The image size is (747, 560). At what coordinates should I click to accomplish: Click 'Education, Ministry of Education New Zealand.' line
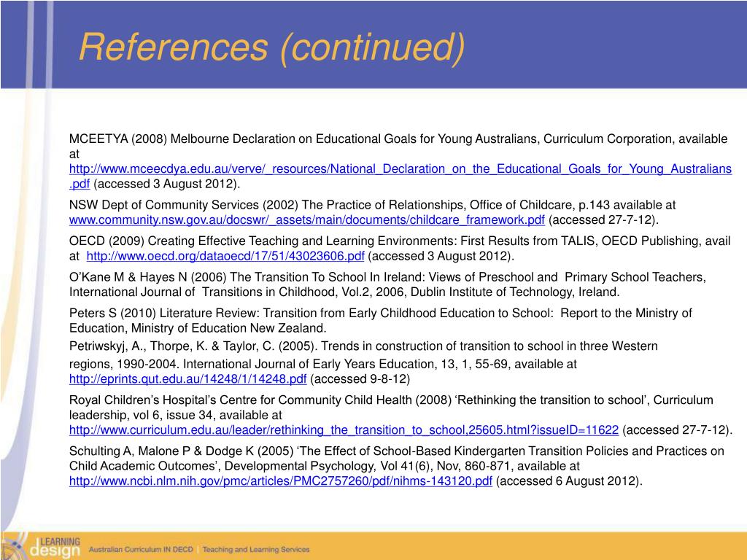pos(198,328)
